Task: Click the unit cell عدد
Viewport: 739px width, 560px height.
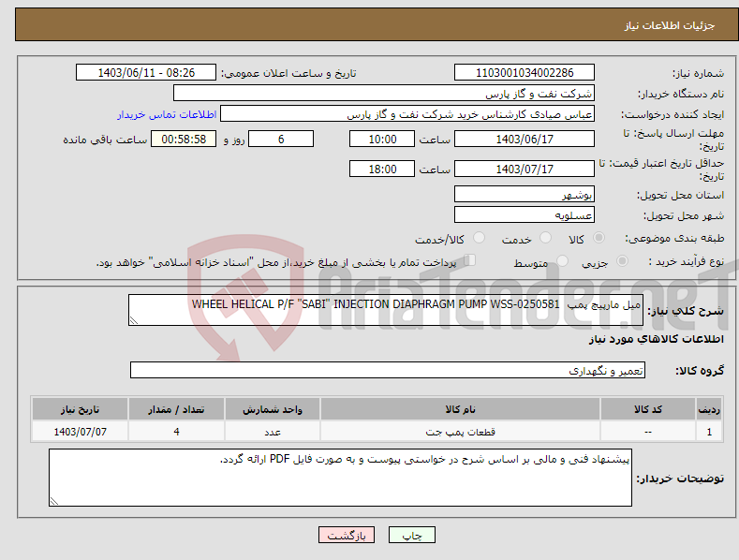Action: coord(273,432)
